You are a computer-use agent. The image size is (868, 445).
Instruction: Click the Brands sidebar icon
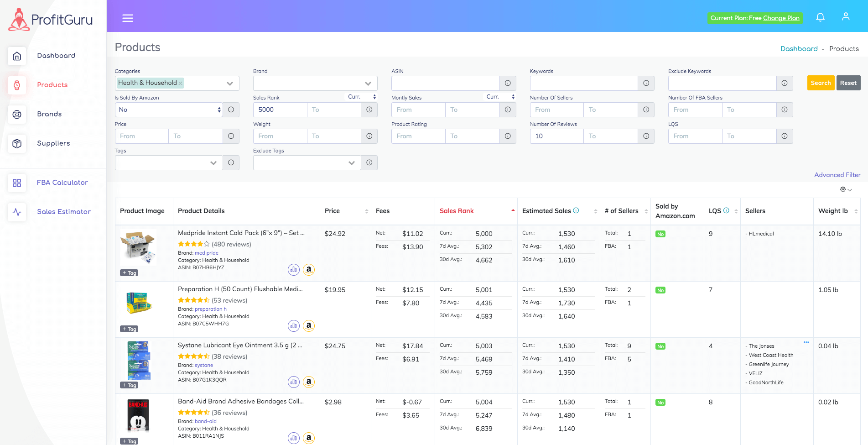coord(17,115)
